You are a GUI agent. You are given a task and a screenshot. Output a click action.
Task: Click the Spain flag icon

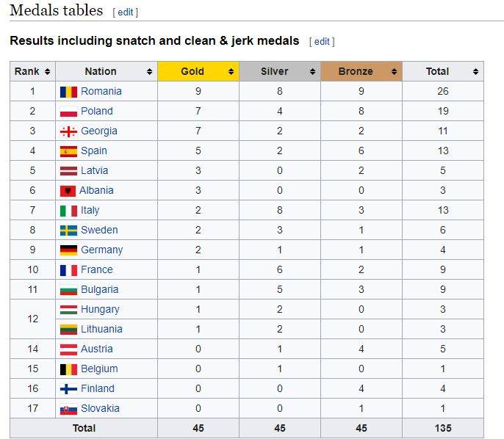(x=68, y=151)
